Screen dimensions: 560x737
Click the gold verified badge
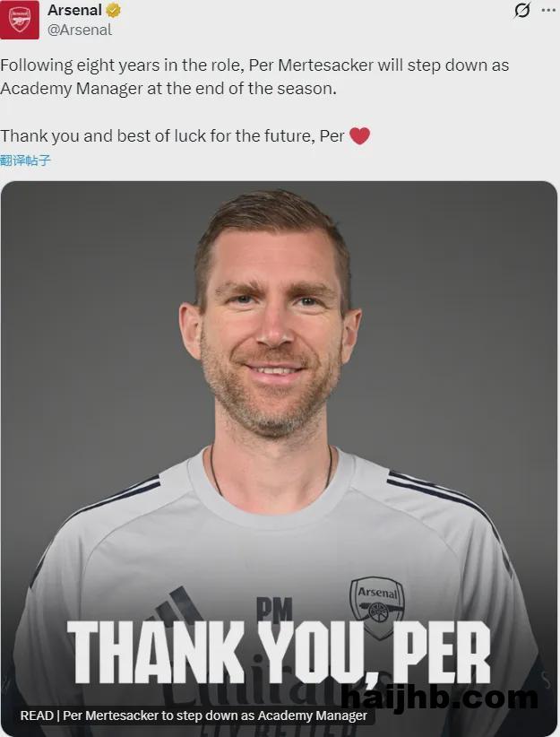[x=114, y=11]
